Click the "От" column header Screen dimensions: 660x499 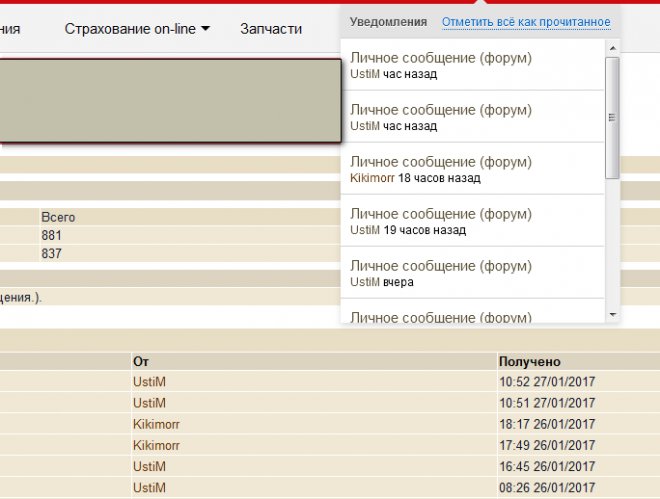pyautogui.click(x=140, y=361)
